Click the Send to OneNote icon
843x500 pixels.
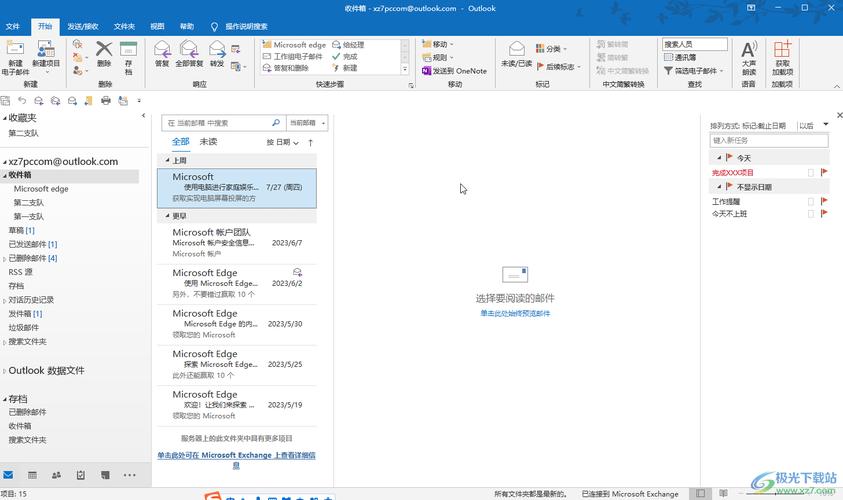click(426, 70)
